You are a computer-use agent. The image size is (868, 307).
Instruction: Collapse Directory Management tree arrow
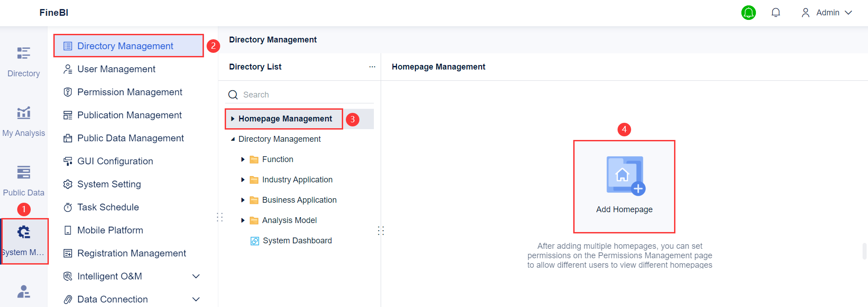click(x=232, y=139)
